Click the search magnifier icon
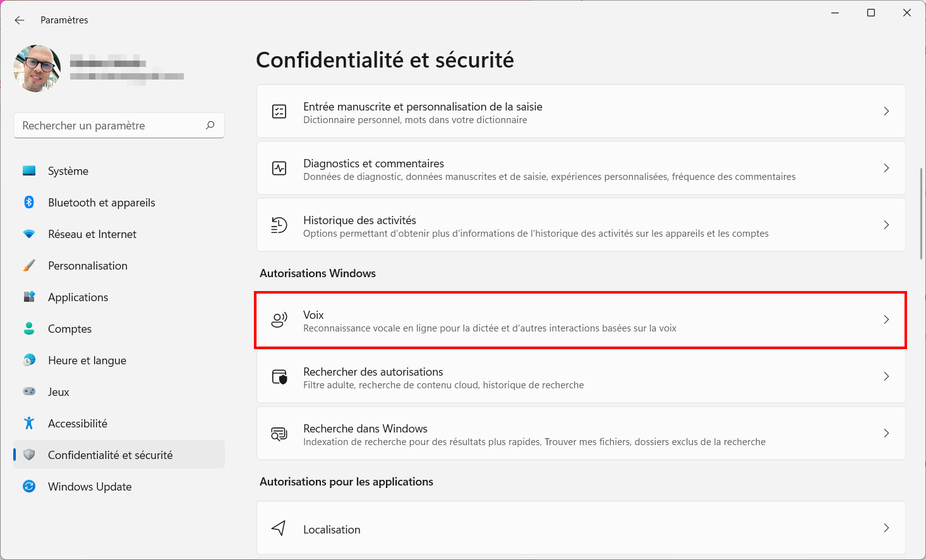The width and height of the screenshot is (926, 560). tap(210, 125)
